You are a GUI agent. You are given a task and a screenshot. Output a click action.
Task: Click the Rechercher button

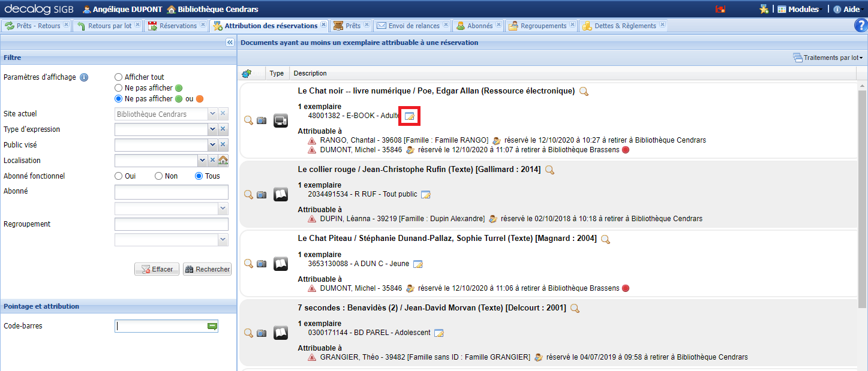207,269
